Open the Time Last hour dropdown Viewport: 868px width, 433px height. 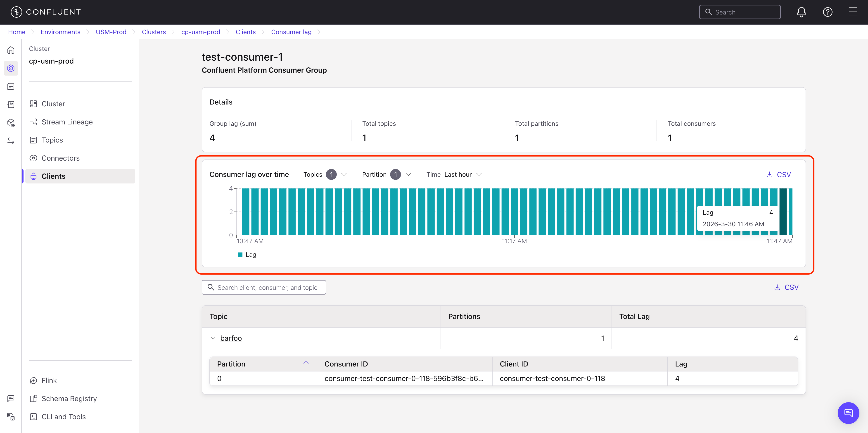click(x=454, y=174)
